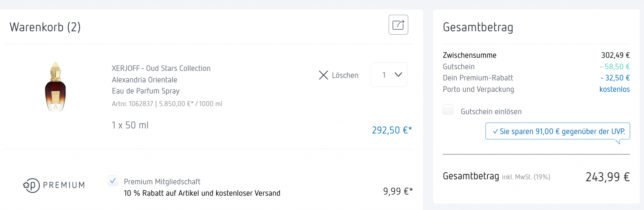Toggle the Premium Mitgliedschaft checkbox

click(x=113, y=181)
